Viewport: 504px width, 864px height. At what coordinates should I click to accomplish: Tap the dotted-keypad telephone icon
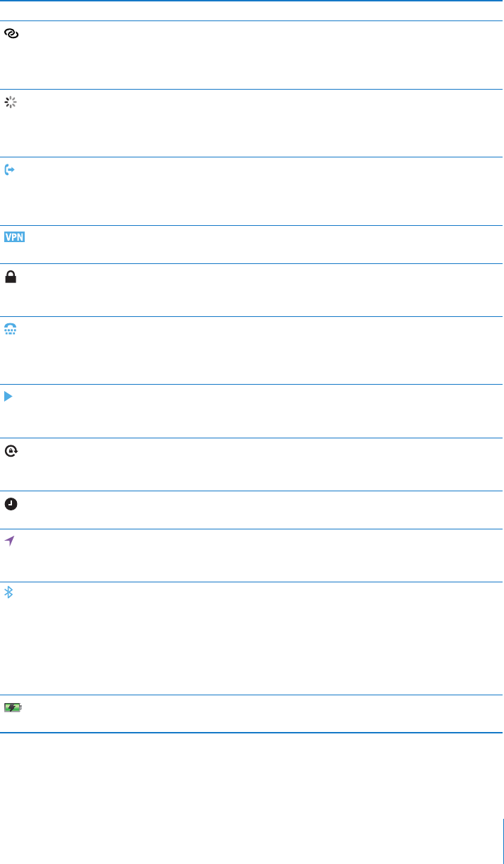pyautogui.click(x=11, y=329)
